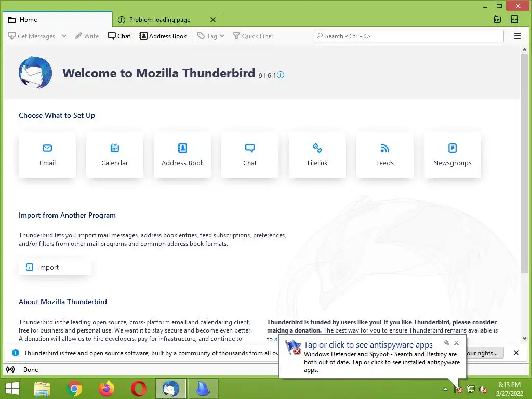
Task: Open Address Book from the toolbar
Action: [163, 36]
